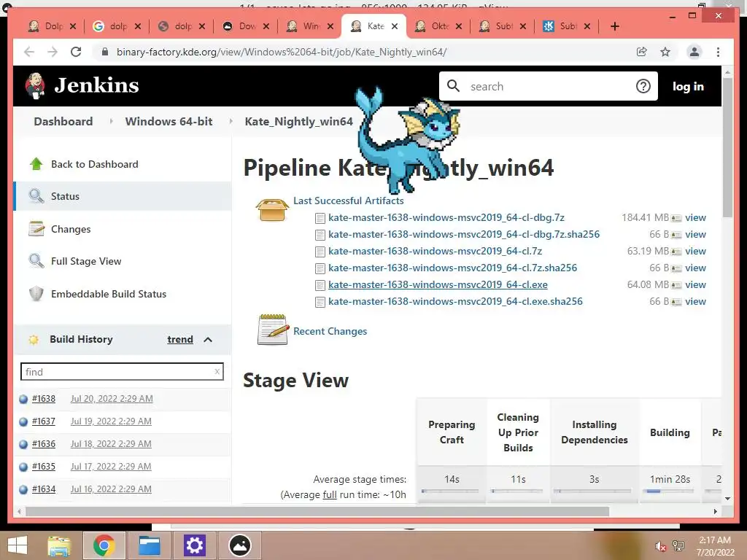Click the blue status ball for build #1636
The height and width of the screenshot is (560, 747).
(x=23, y=444)
